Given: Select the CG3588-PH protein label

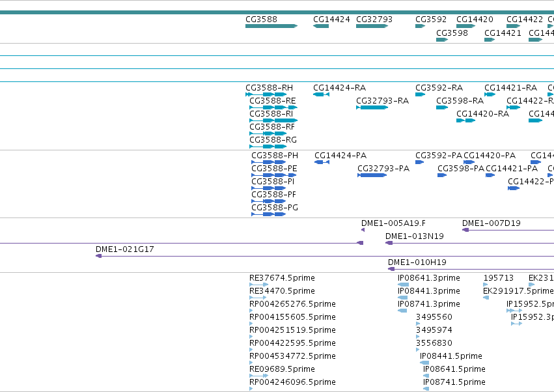Looking at the screenshot, I should click(275, 156).
